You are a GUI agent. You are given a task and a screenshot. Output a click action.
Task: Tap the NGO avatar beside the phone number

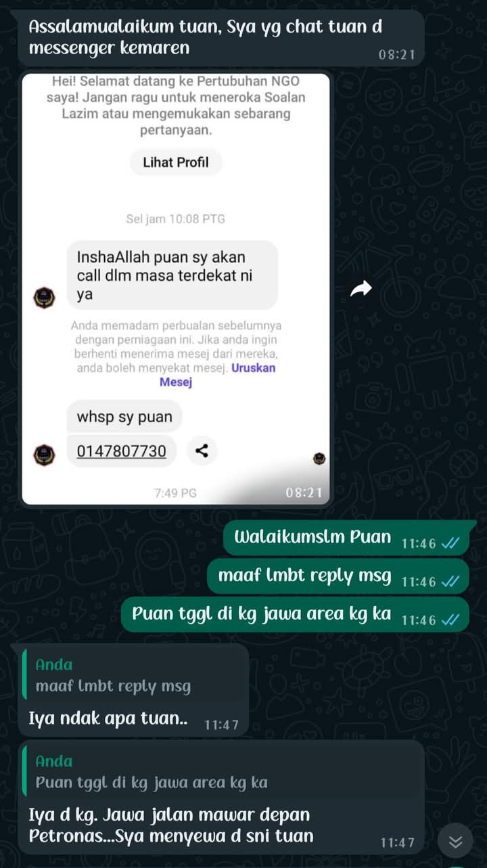click(x=45, y=454)
